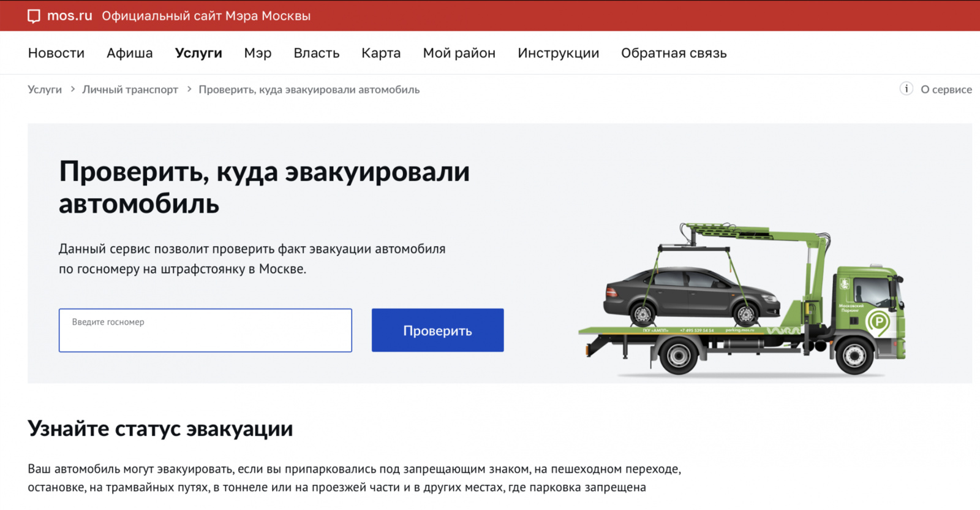
Task: Click the green tow truck illustration
Action: click(744, 299)
